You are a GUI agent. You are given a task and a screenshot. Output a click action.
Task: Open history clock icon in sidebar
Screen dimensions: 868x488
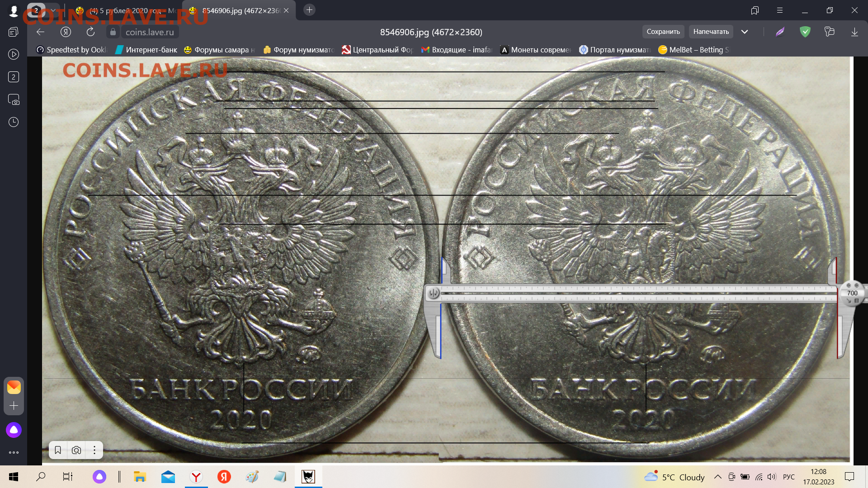(x=14, y=122)
